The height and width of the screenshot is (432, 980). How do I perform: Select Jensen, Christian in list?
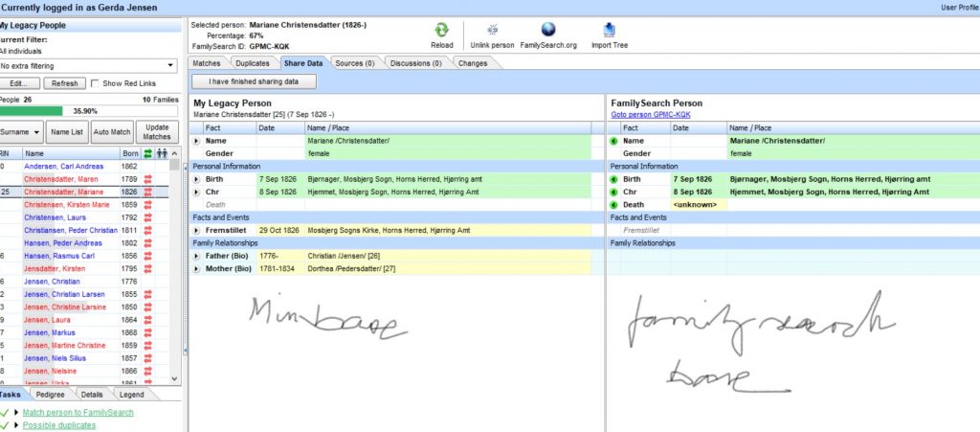(x=52, y=282)
